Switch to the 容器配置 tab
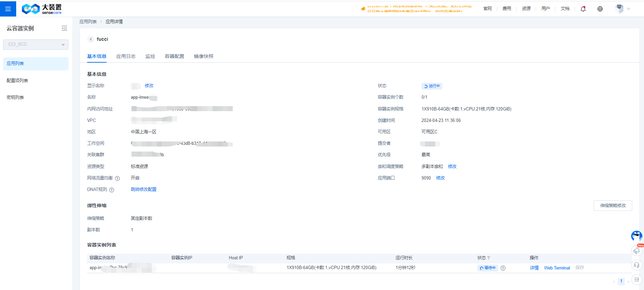644x290 pixels. click(x=174, y=56)
